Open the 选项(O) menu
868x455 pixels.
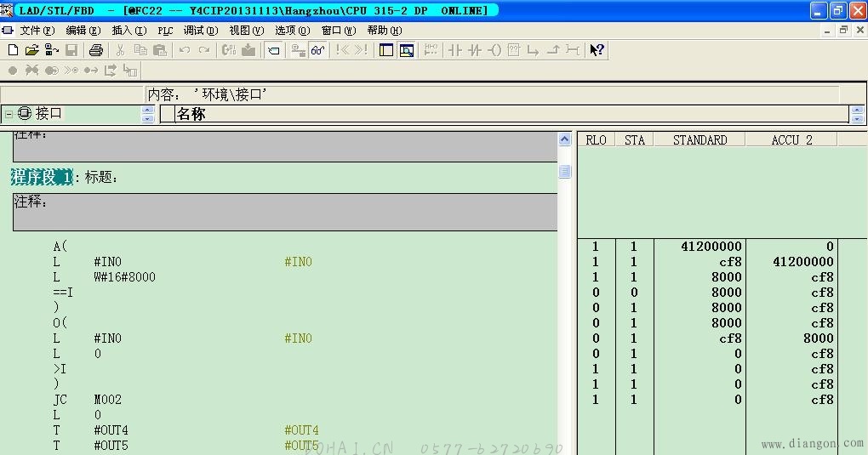click(x=293, y=31)
